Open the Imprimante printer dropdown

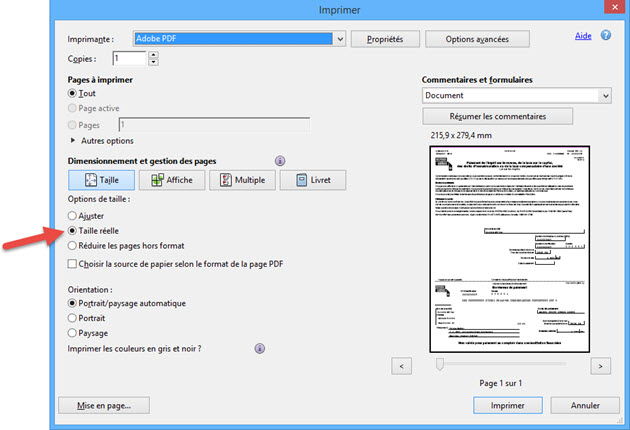pyautogui.click(x=340, y=39)
